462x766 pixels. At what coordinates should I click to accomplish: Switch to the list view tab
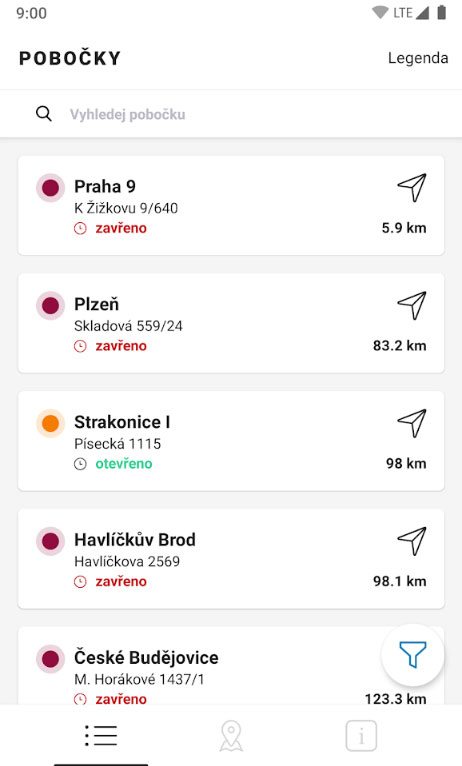coord(101,735)
